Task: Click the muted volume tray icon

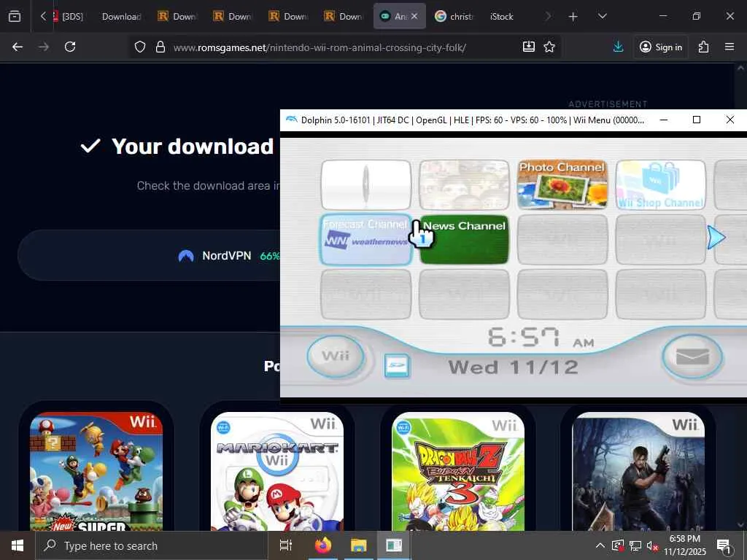Action: [x=652, y=545]
